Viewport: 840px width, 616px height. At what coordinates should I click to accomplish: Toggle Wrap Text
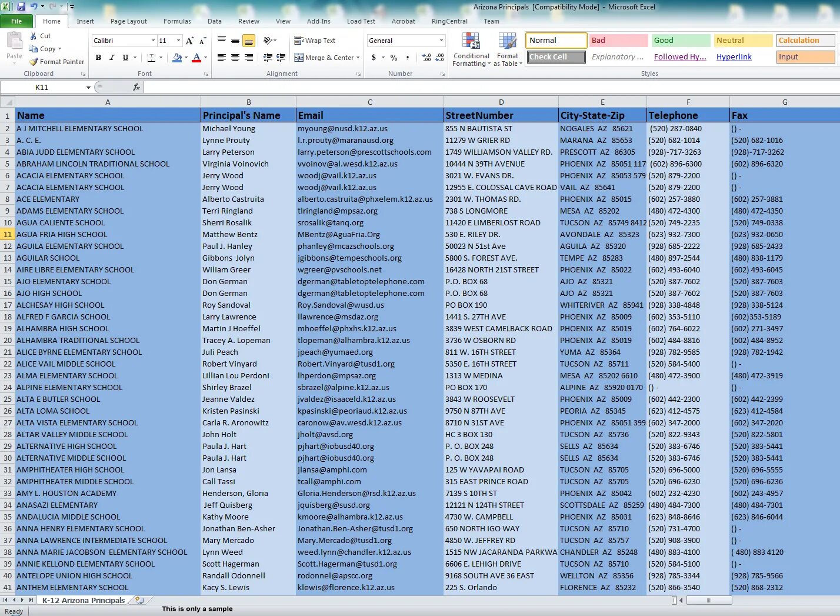[x=315, y=41]
